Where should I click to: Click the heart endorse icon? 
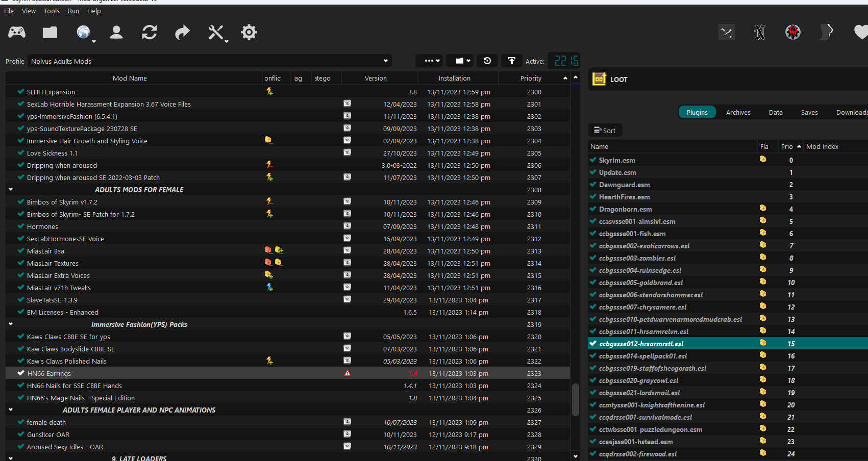(x=861, y=32)
